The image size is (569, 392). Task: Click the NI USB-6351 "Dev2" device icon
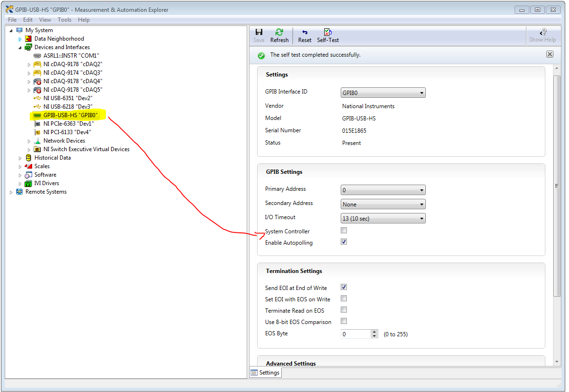point(37,98)
